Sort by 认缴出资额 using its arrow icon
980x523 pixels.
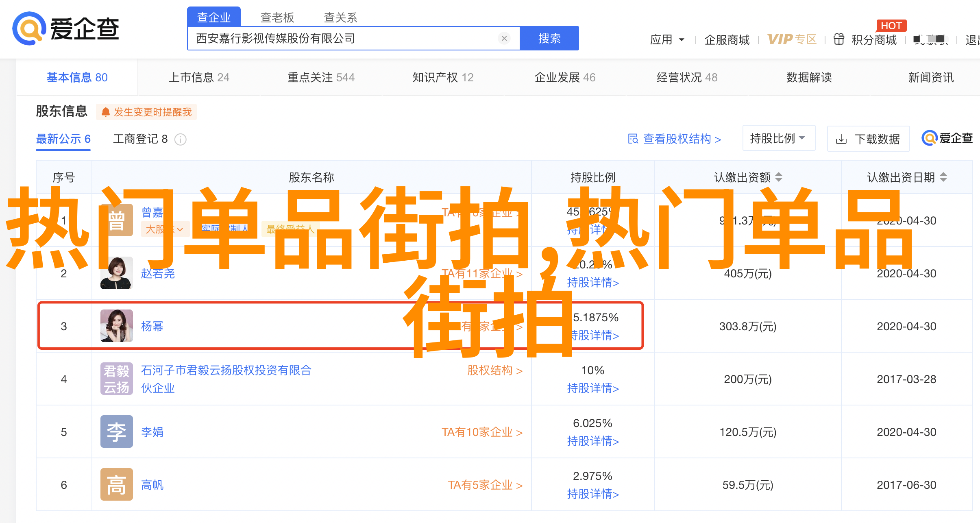[779, 177]
